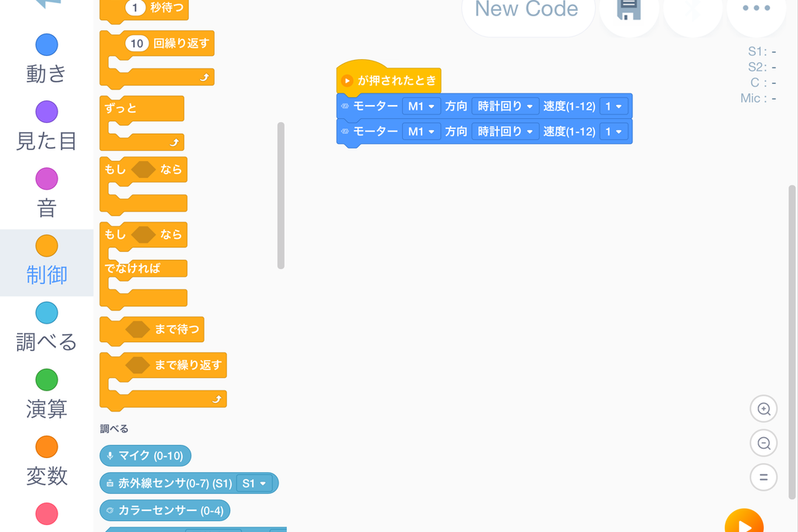Click the S1 sensor status readout
This screenshot has height=532, width=798.
click(x=762, y=51)
